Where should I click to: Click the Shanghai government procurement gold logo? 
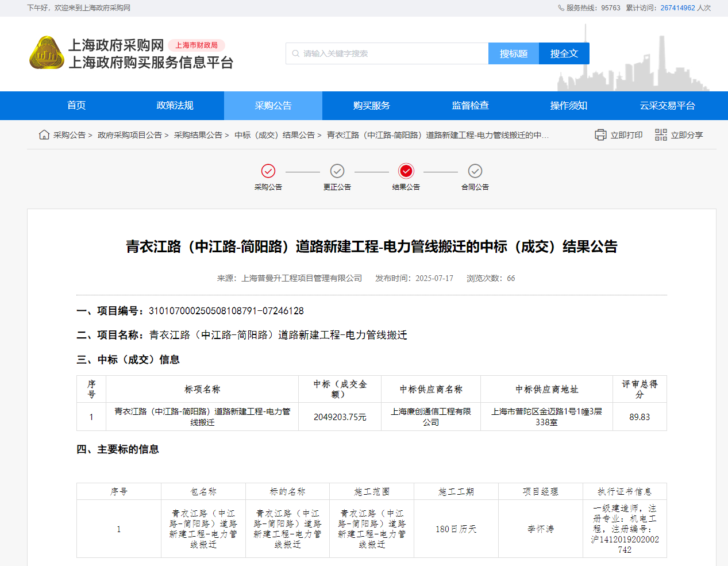47,53
